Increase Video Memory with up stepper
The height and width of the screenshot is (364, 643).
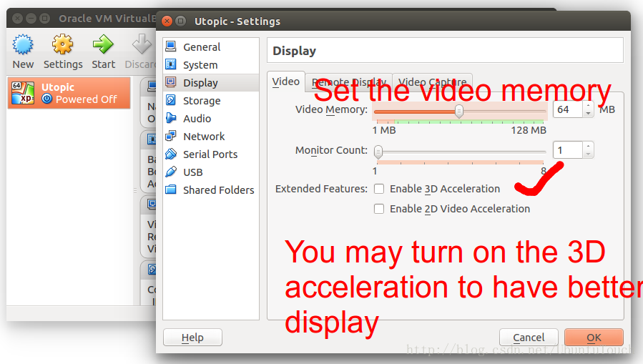[588, 106]
